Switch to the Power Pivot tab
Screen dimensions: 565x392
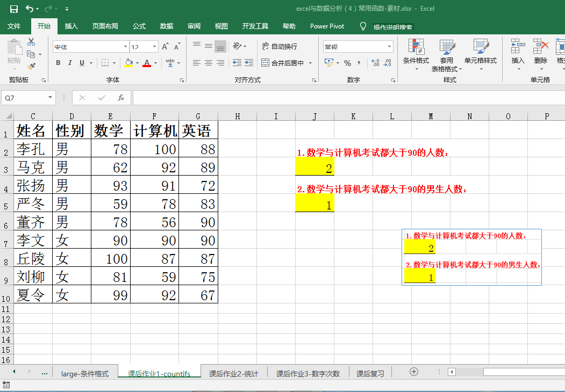[x=327, y=26]
